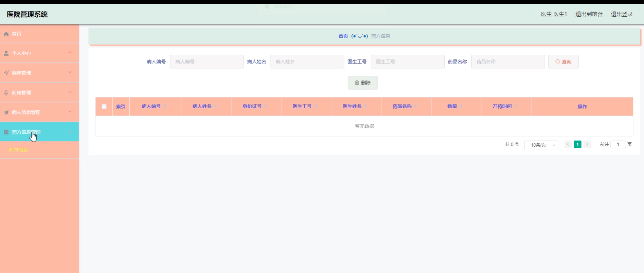
Task: Click the person icon beside 个人中心
Action: [x=6, y=53]
